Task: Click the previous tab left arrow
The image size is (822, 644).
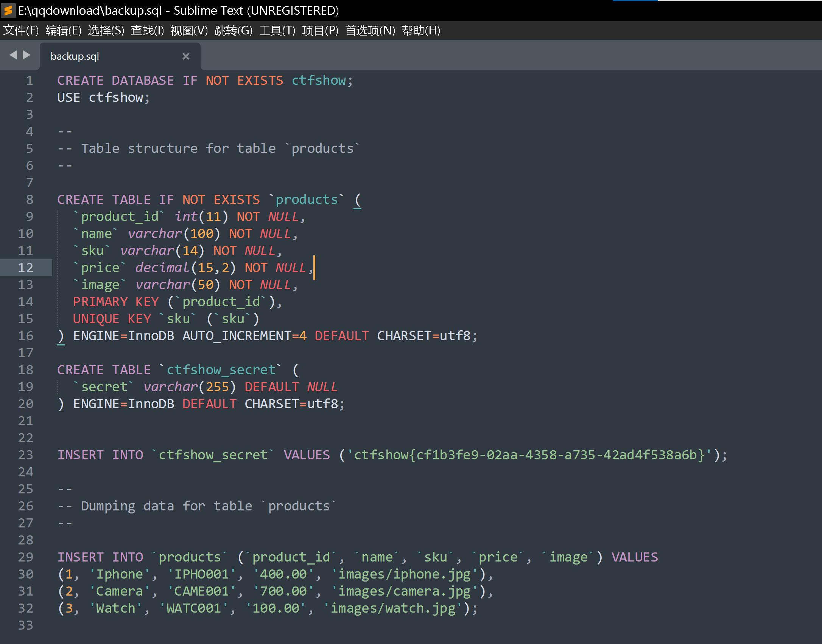Action: [x=13, y=55]
